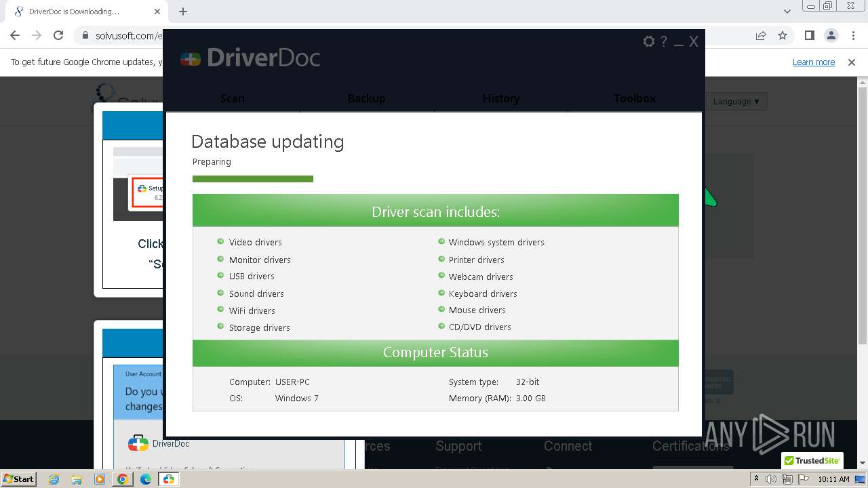Expand Chrome tab search chevron
This screenshot has height=488, width=868.
787,12
